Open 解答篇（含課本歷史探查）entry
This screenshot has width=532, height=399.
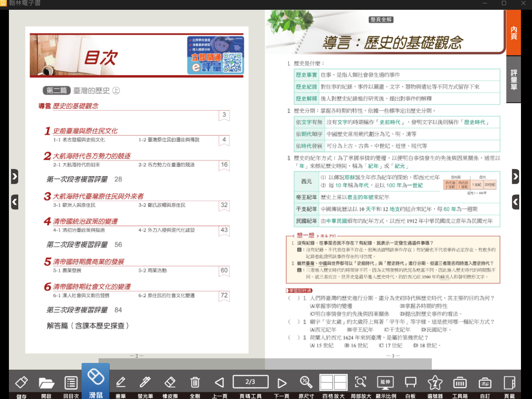click(x=88, y=326)
